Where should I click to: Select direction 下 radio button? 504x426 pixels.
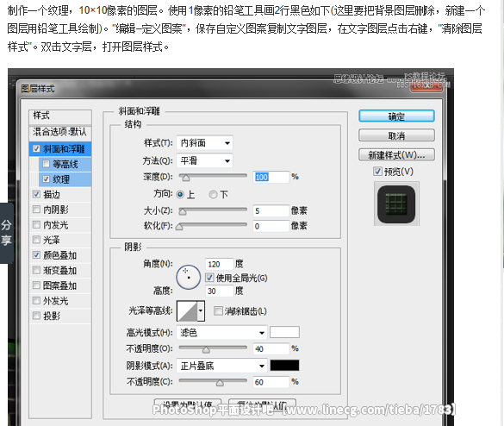pyautogui.click(x=213, y=194)
